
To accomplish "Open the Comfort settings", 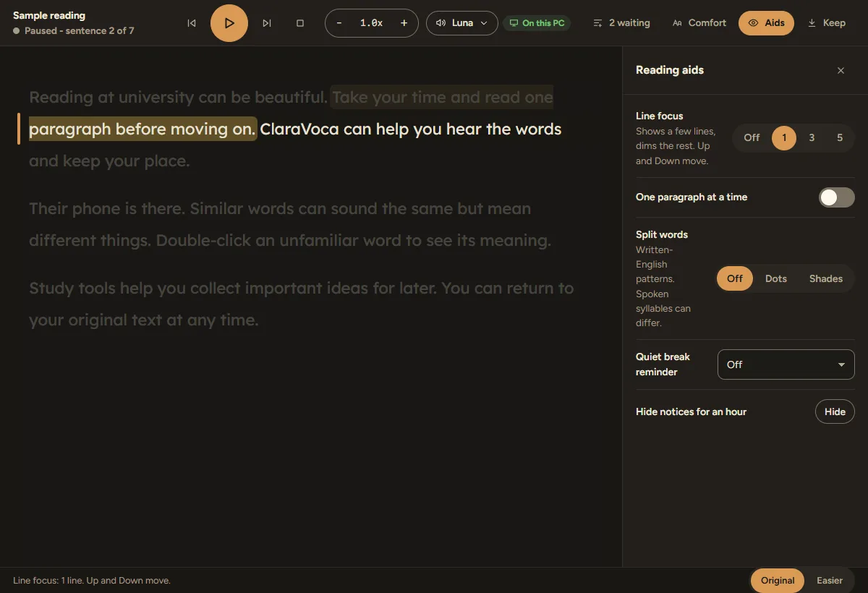I will (x=699, y=23).
